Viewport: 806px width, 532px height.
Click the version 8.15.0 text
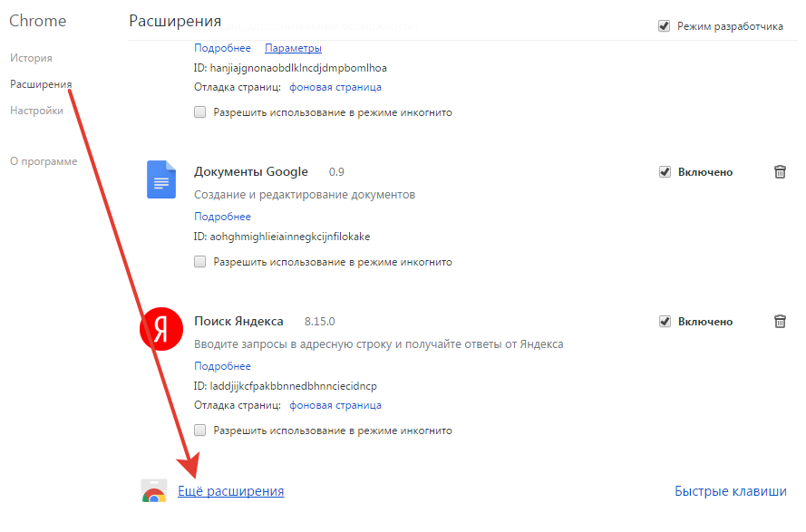(319, 321)
